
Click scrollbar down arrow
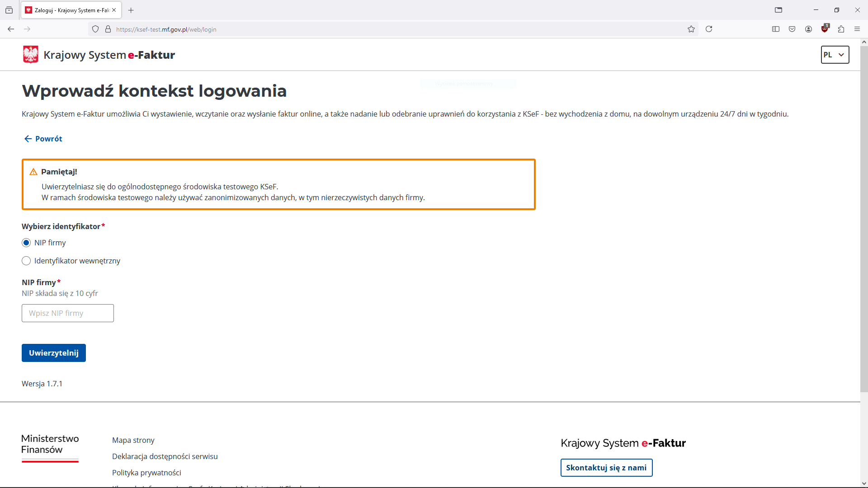pos(864,484)
